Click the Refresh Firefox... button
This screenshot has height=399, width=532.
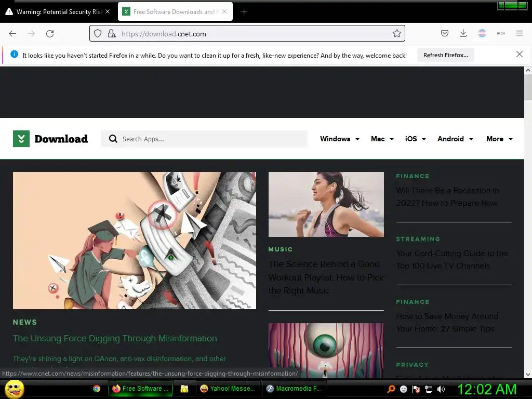(445, 55)
